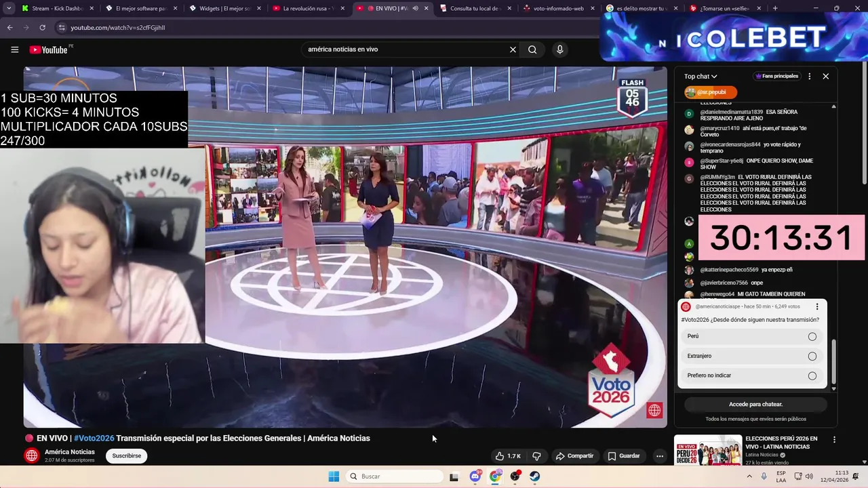
Task: Open the poll options three-dot menu
Action: (x=817, y=306)
